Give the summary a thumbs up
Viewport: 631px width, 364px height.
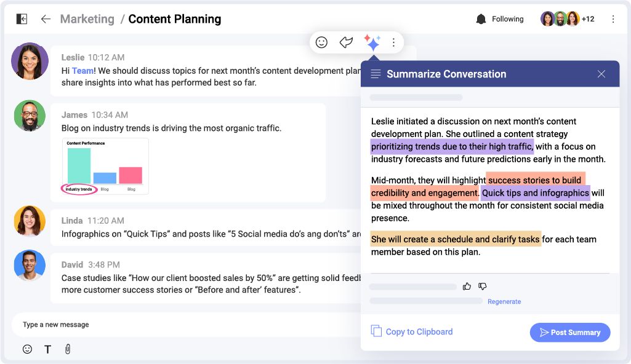(467, 286)
